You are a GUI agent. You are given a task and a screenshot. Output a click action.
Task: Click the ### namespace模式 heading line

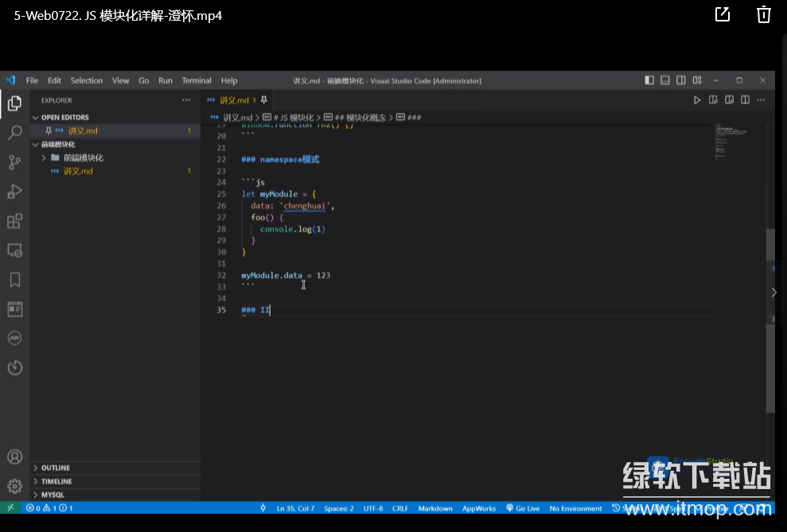click(x=280, y=160)
